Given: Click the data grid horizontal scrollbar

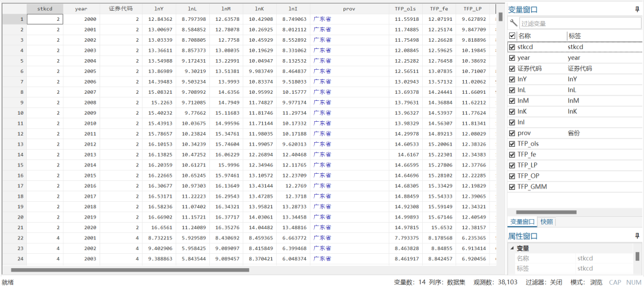Looking at the screenshot, I should (130, 270).
